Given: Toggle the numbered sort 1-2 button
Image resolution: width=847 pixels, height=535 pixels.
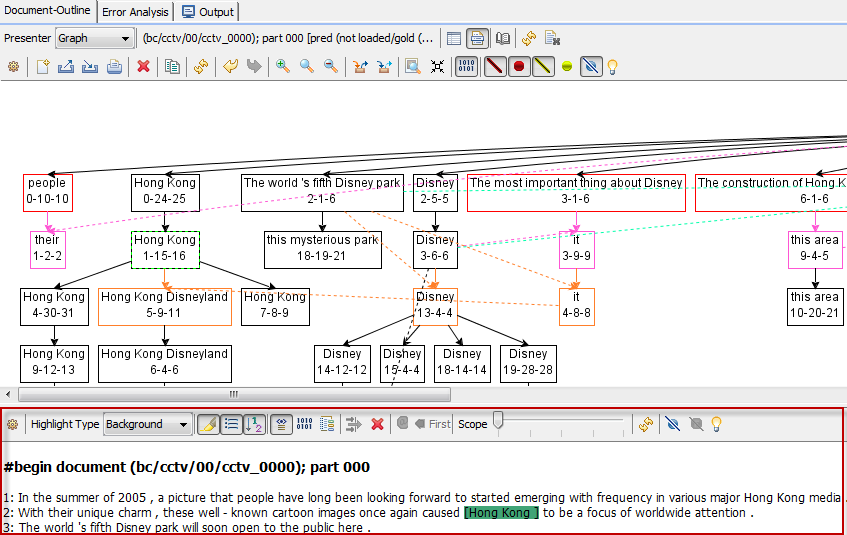Looking at the screenshot, I should [254, 424].
